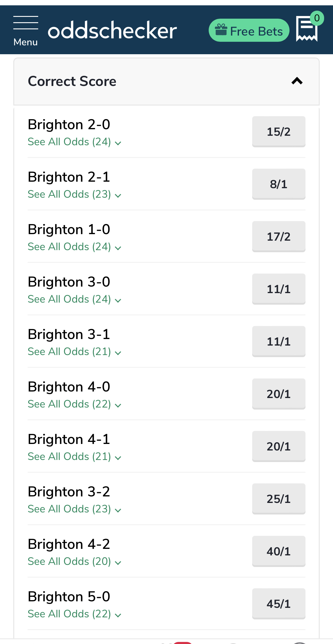The height and width of the screenshot is (644, 333).
Task: Expand See All Odds for Brighton 1-0
Action: click(x=75, y=247)
